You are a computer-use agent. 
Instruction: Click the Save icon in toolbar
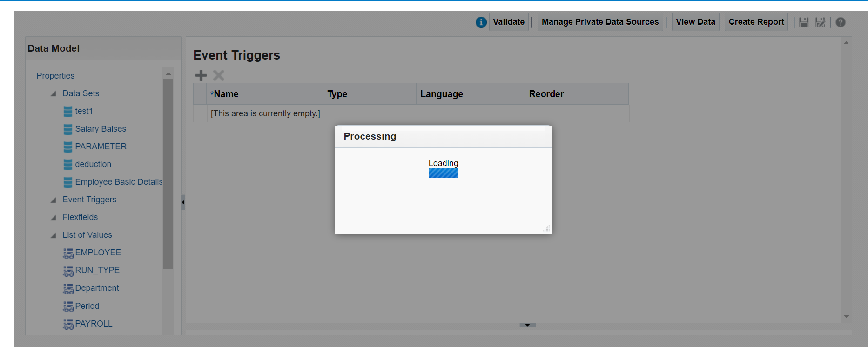click(804, 22)
